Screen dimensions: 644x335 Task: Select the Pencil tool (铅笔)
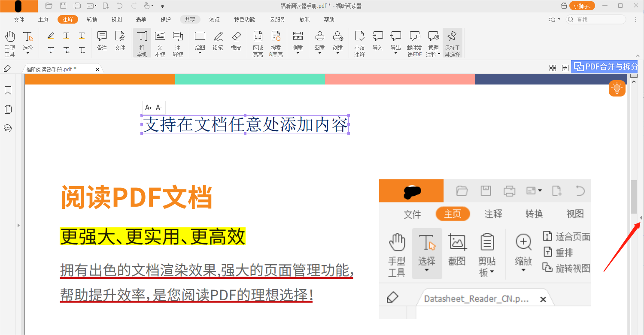point(218,41)
